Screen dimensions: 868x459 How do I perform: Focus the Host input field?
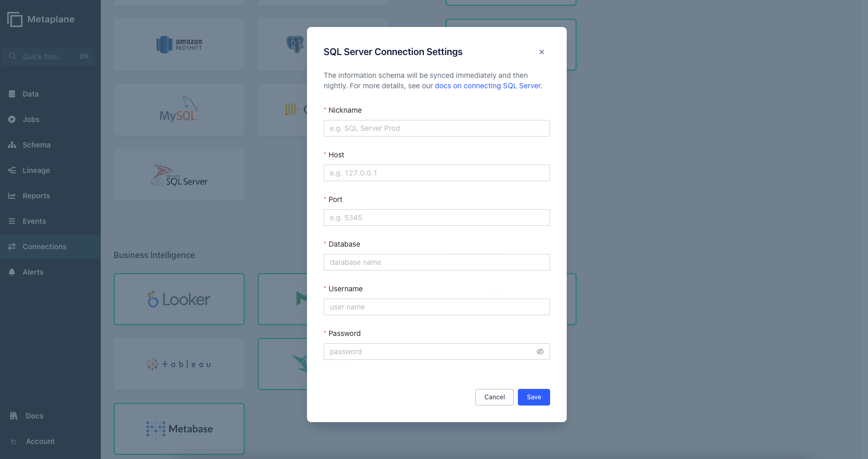pyautogui.click(x=437, y=173)
